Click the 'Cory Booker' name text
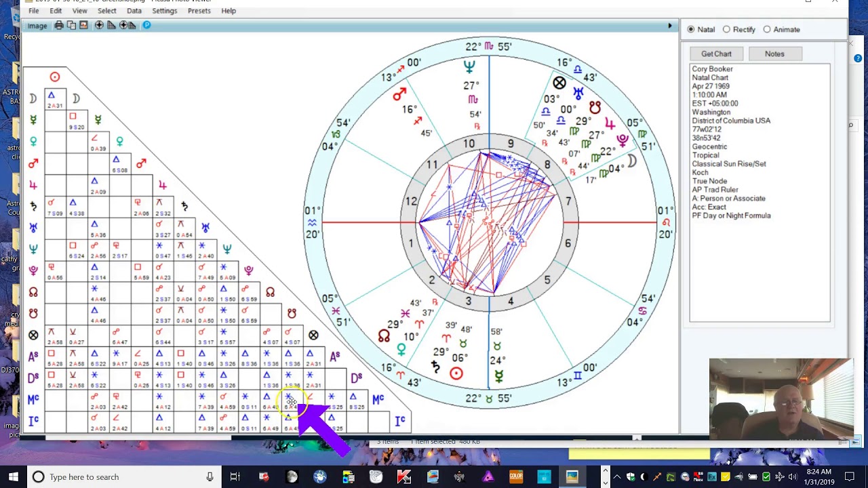Viewport: 868px width, 488px height. click(x=712, y=69)
